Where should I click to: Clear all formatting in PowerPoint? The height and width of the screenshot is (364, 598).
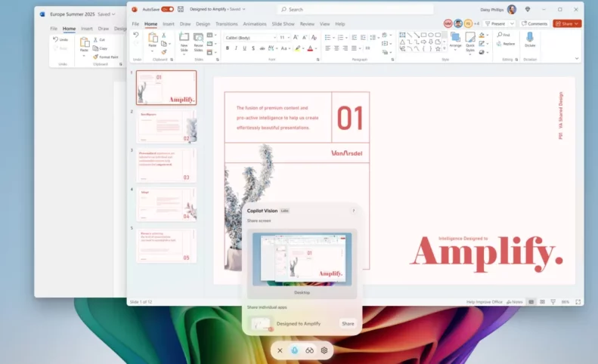click(x=314, y=37)
